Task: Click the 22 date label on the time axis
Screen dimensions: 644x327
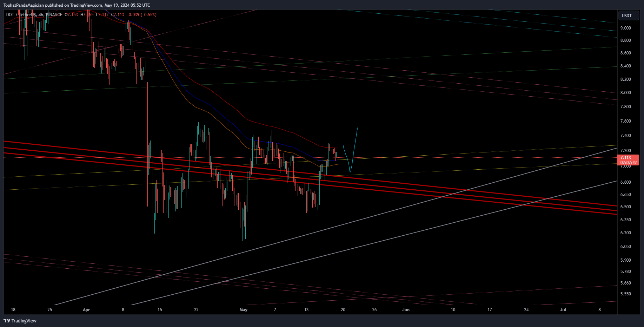Action: click(196, 310)
